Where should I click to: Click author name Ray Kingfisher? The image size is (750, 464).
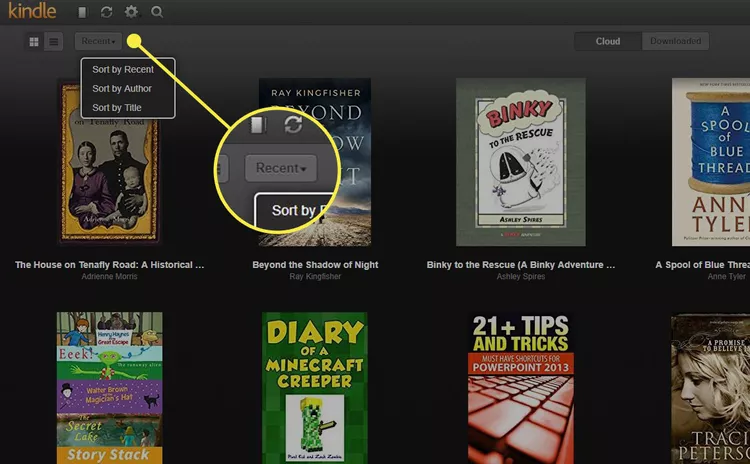315,276
